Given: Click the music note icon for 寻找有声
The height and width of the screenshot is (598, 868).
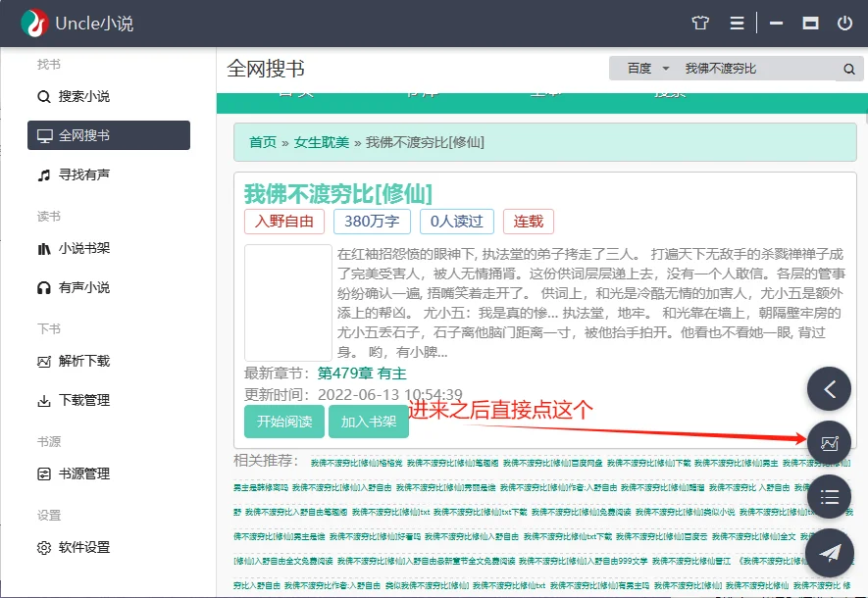Looking at the screenshot, I should [x=44, y=175].
